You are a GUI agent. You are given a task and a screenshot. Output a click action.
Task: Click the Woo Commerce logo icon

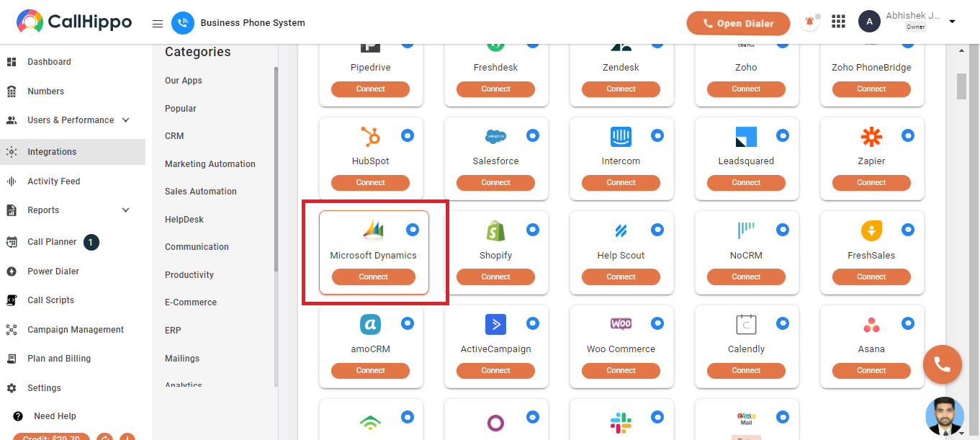tap(621, 324)
